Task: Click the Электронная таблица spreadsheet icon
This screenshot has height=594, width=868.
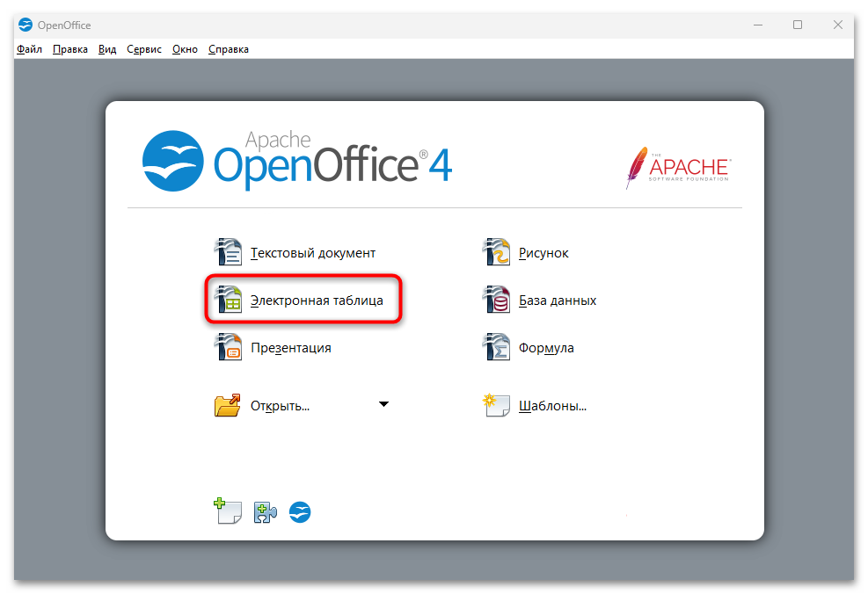Action: (x=228, y=300)
